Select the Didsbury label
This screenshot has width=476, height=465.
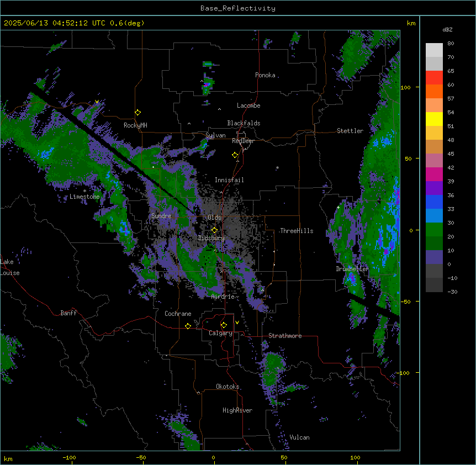tap(211, 238)
